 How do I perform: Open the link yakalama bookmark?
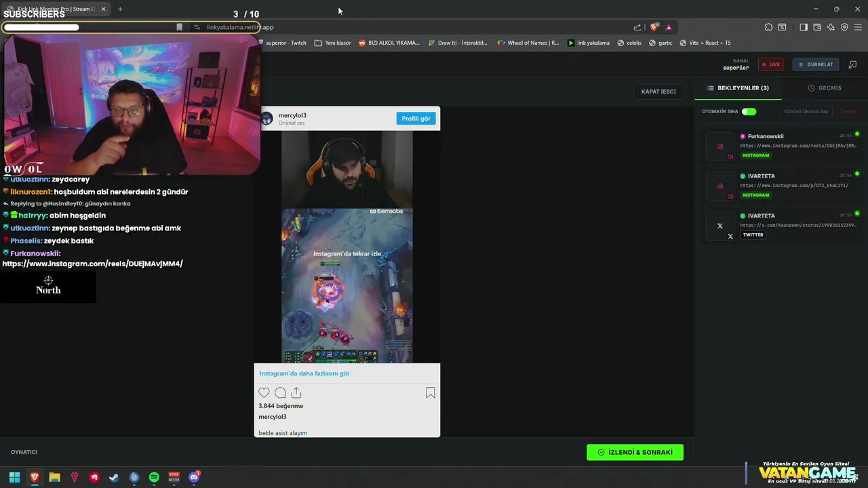pyautogui.click(x=589, y=43)
